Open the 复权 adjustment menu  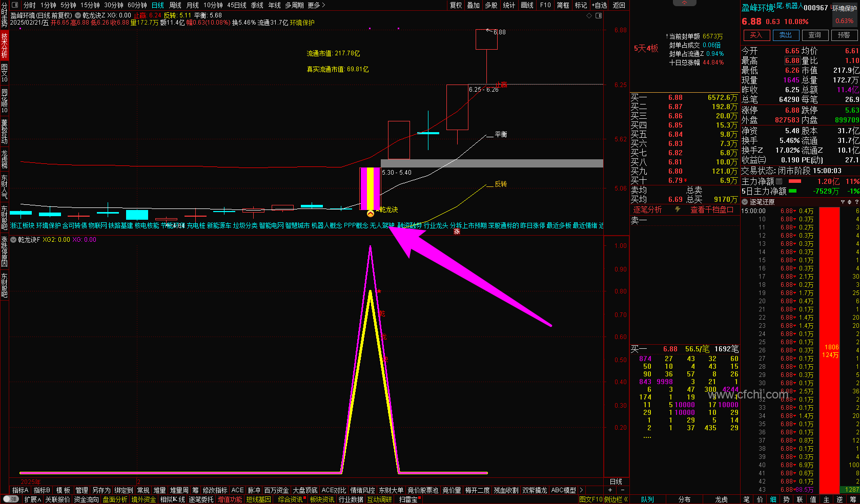tap(456, 5)
